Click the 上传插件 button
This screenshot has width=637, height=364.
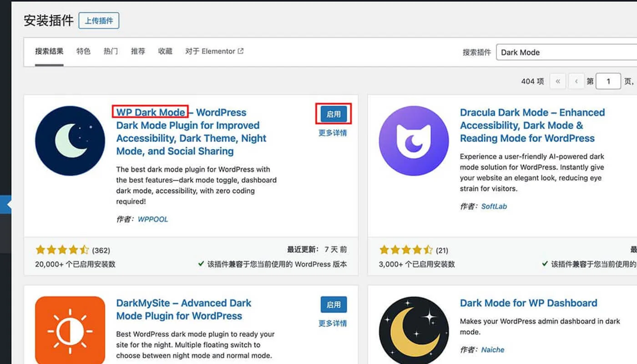click(x=99, y=20)
